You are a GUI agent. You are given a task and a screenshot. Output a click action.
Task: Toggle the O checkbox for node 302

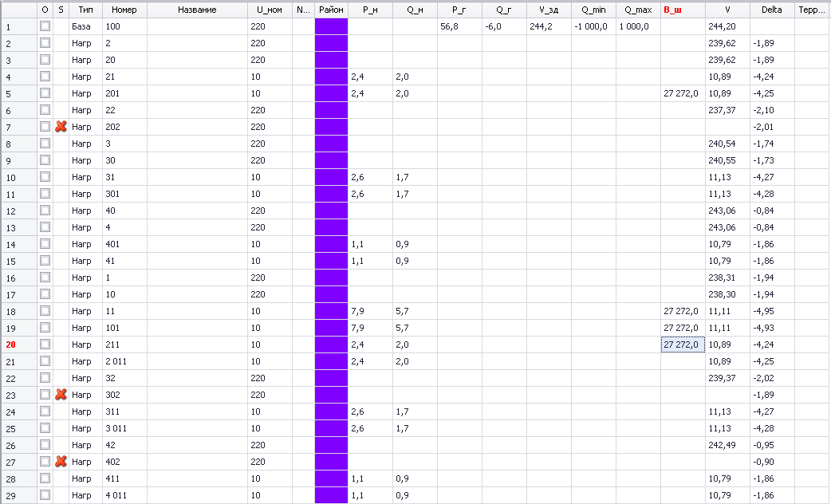[x=45, y=394]
